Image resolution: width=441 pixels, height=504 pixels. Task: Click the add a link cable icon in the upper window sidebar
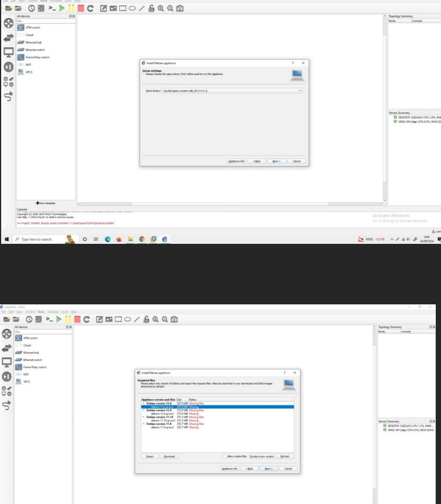click(8, 96)
